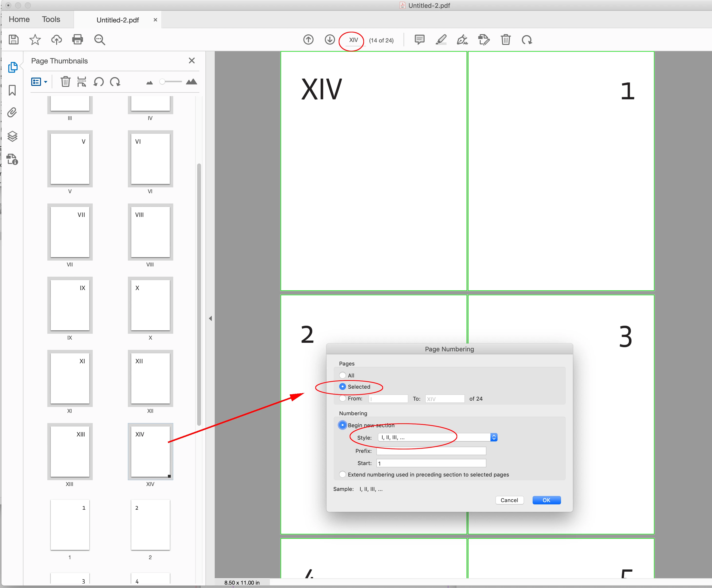
Task: Click the highlight text pen icon
Action: click(441, 40)
